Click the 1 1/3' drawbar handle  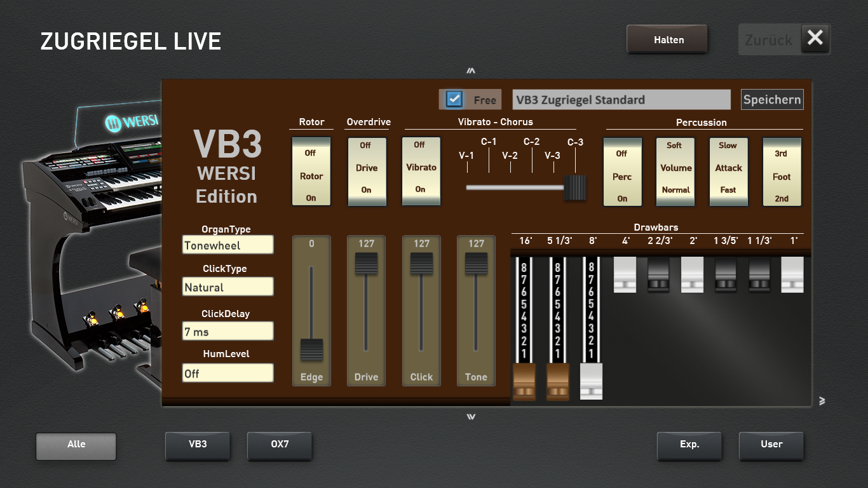(759, 274)
